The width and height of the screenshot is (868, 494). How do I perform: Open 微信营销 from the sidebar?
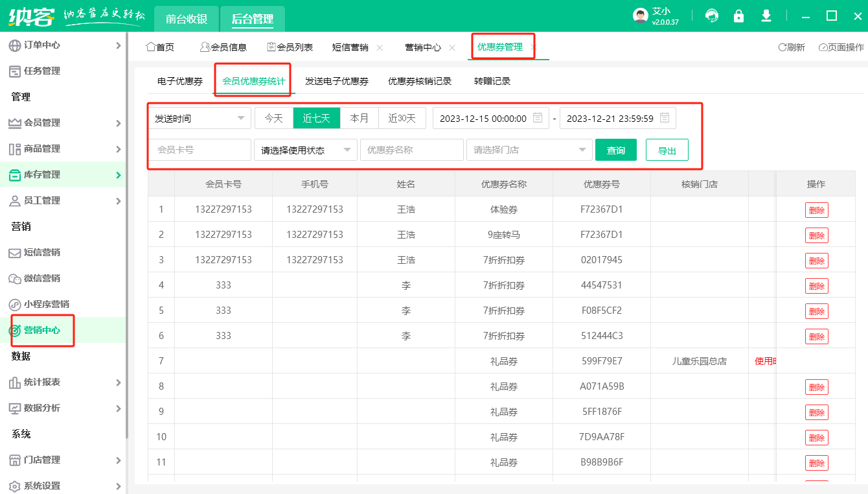[42, 278]
